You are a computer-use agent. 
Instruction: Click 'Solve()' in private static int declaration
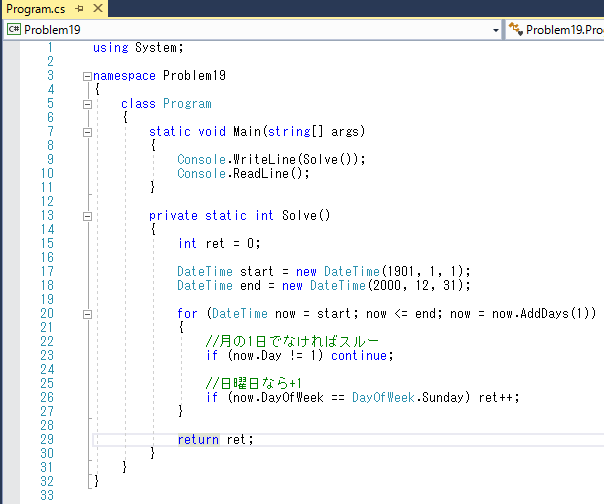(306, 215)
